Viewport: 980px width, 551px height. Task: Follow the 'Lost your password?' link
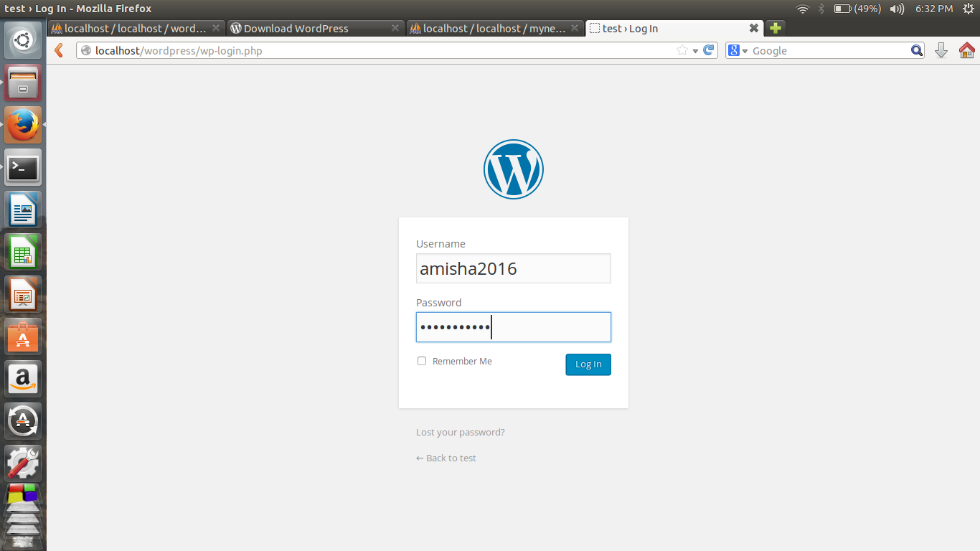tap(461, 432)
